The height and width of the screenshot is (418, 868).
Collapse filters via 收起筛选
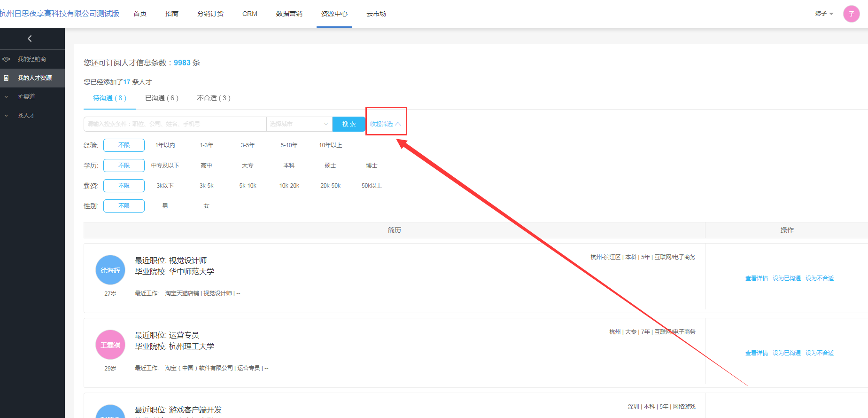(385, 124)
